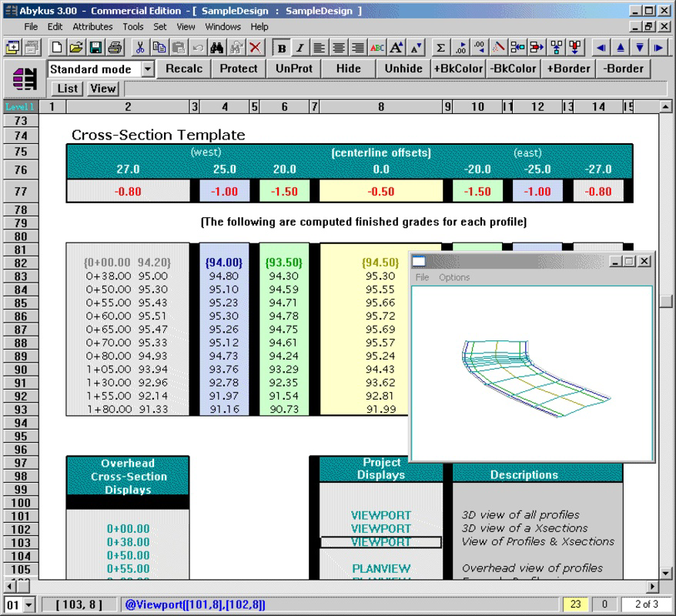Decrease font size with small A icon
The height and width of the screenshot is (616, 676).
click(416, 48)
